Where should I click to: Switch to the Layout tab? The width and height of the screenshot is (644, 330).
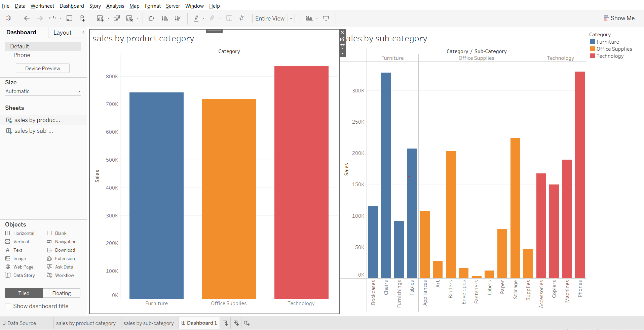[x=62, y=33]
